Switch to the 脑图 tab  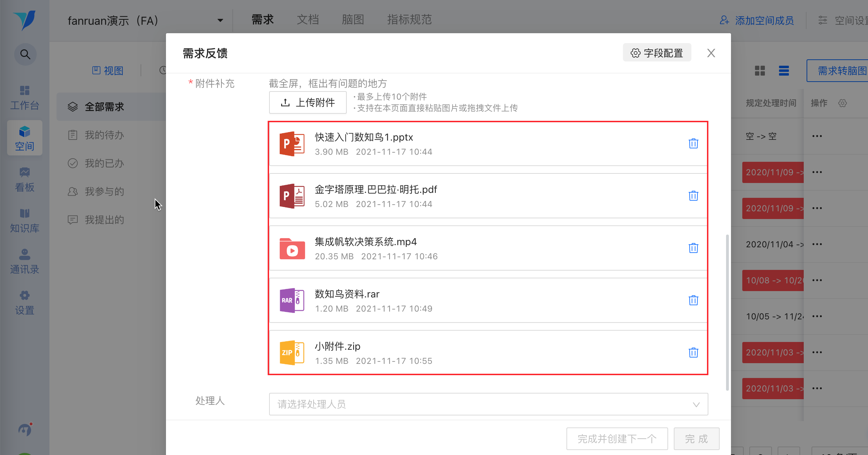click(353, 19)
